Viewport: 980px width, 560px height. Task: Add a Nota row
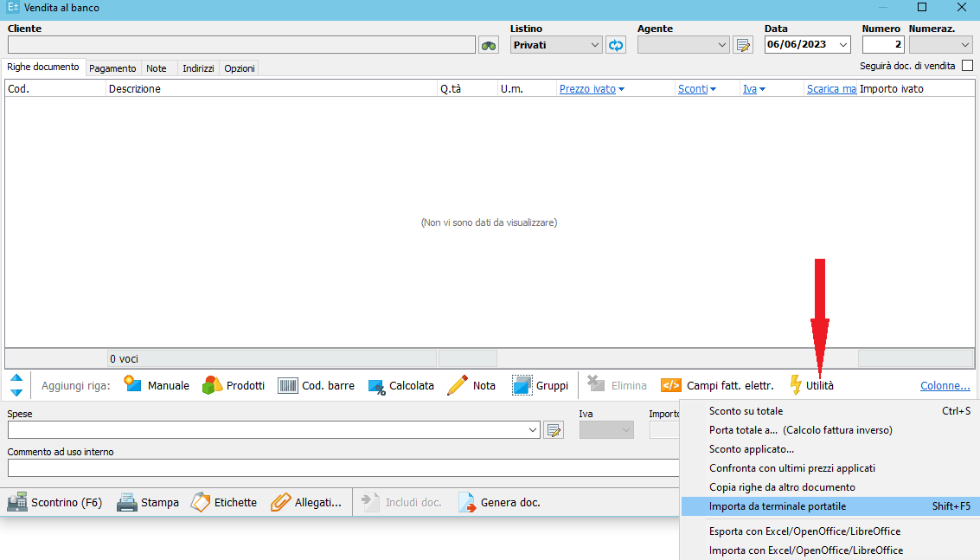pyautogui.click(x=471, y=385)
